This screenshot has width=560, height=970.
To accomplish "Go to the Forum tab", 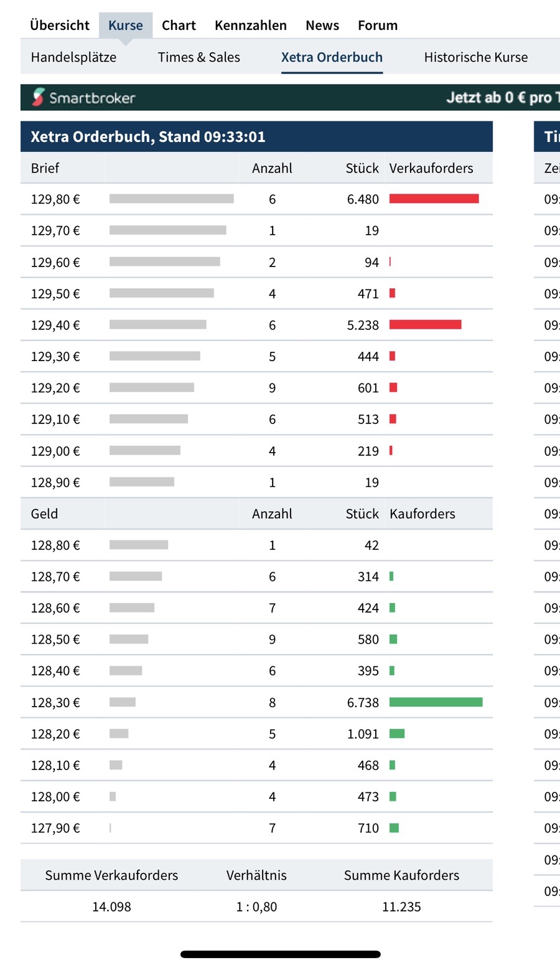I will [377, 26].
